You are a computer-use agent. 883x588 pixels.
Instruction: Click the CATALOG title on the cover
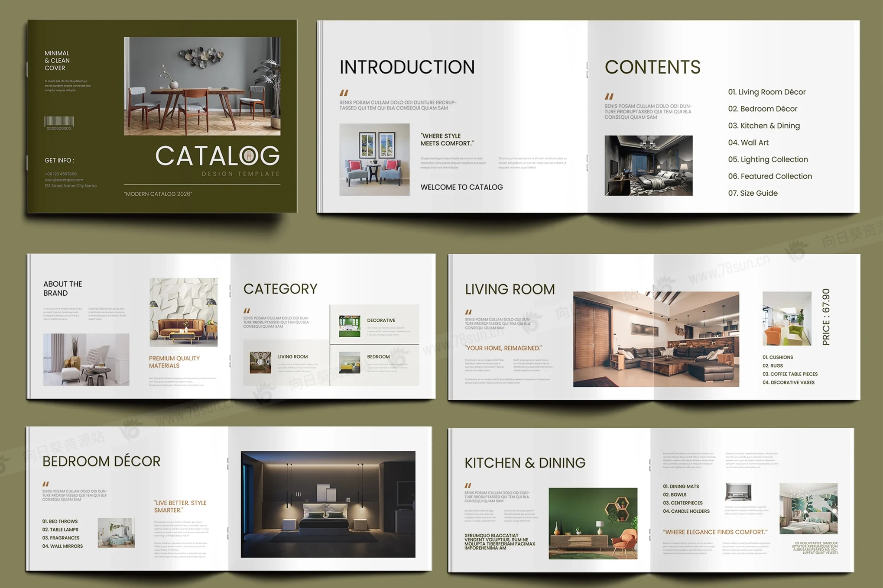pyautogui.click(x=218, y=156)
